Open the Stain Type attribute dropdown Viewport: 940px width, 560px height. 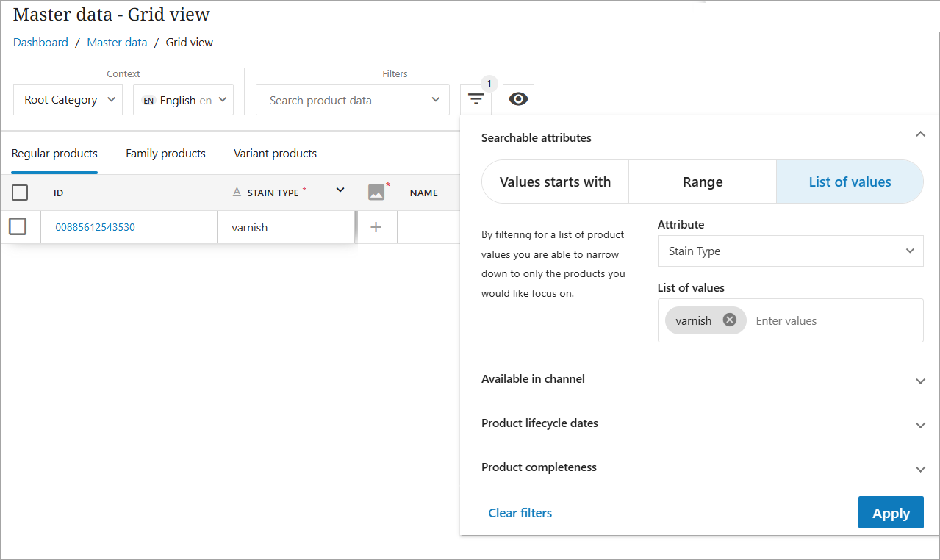click(790, 251)
